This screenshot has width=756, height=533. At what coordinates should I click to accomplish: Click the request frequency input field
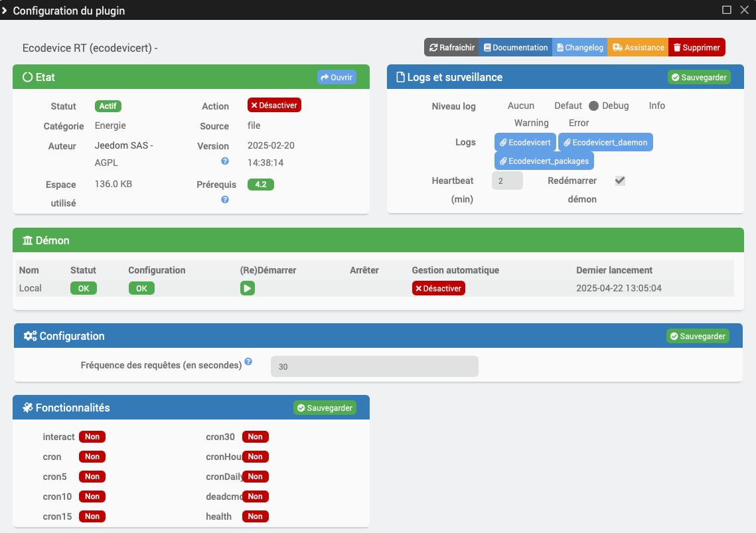(374, 366)
